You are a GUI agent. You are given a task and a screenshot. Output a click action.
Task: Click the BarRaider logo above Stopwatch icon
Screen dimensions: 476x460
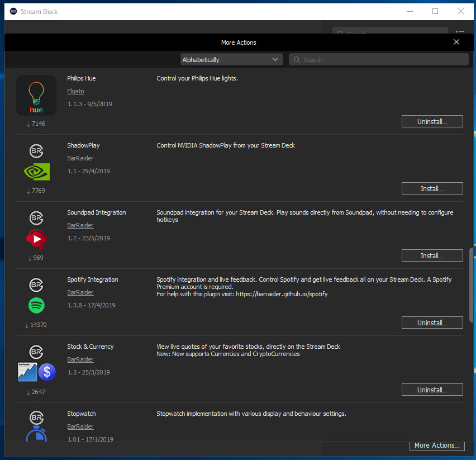[x=36, y=418]
